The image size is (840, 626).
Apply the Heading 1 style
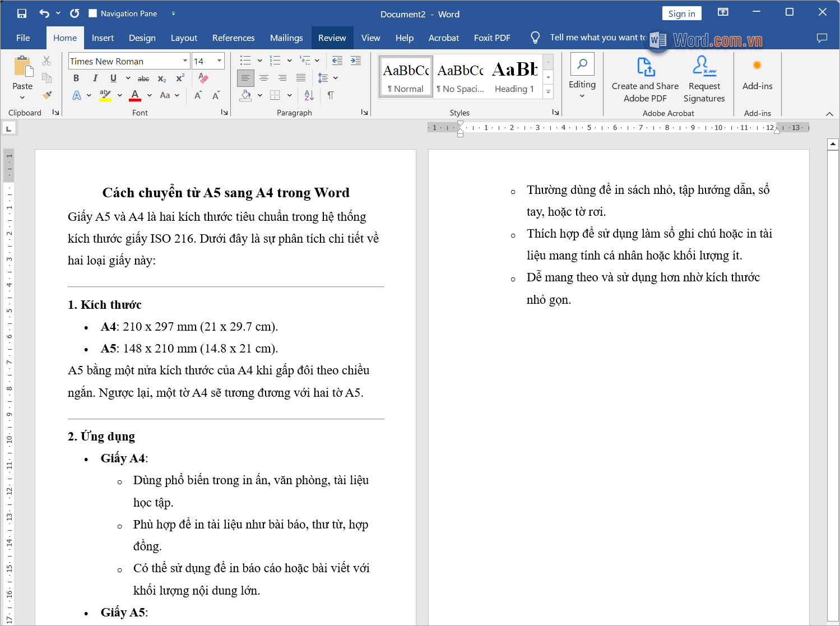coord(514,76)
